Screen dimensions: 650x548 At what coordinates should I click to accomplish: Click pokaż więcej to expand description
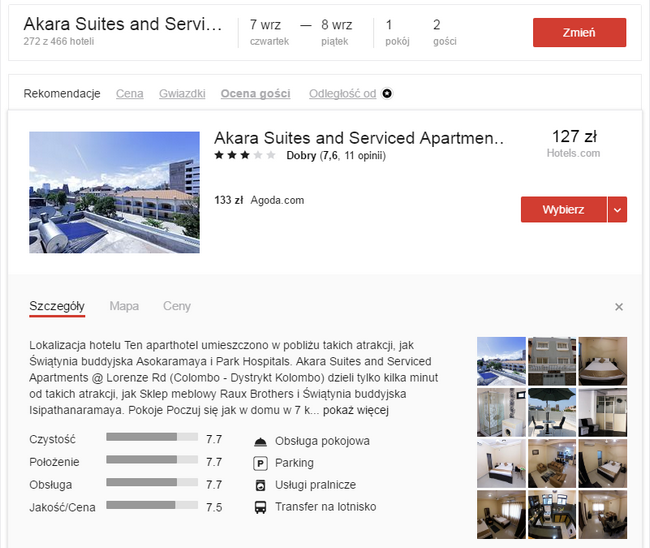(356, 410)
